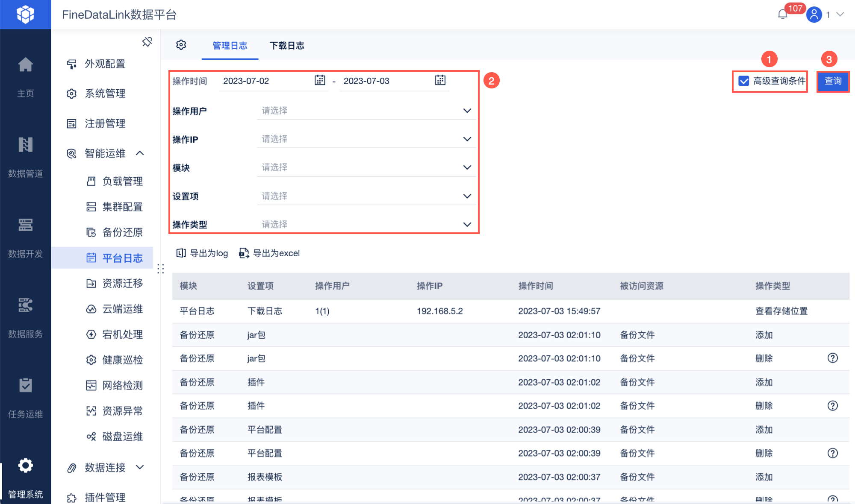Switch to the 下载日志 tab
The image size is (855, 504).
[287, 46]
